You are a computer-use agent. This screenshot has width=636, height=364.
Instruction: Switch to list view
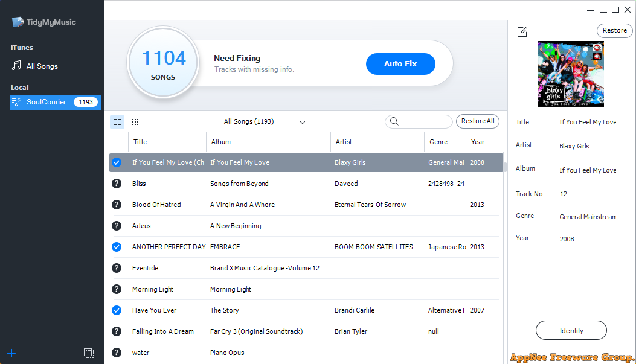[117, 121]
